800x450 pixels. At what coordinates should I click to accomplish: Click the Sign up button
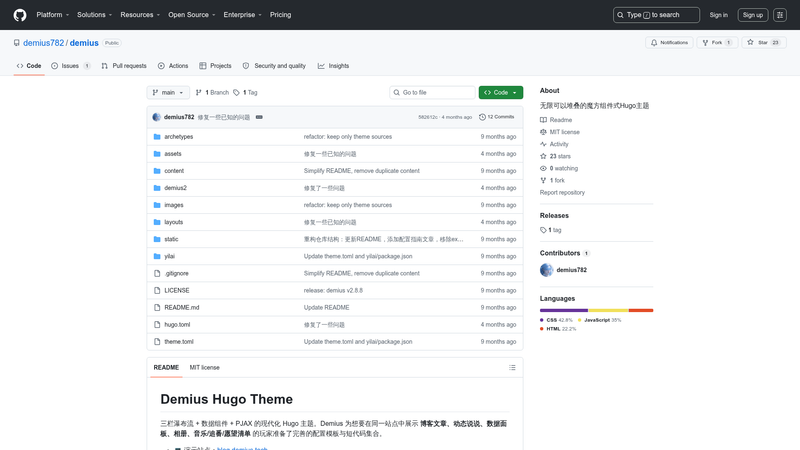753,15
